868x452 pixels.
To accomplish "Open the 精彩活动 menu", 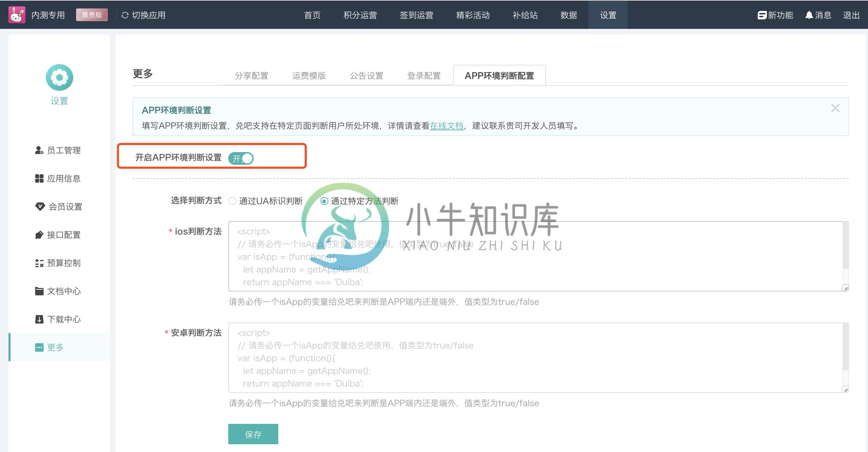I will (473, 15).
